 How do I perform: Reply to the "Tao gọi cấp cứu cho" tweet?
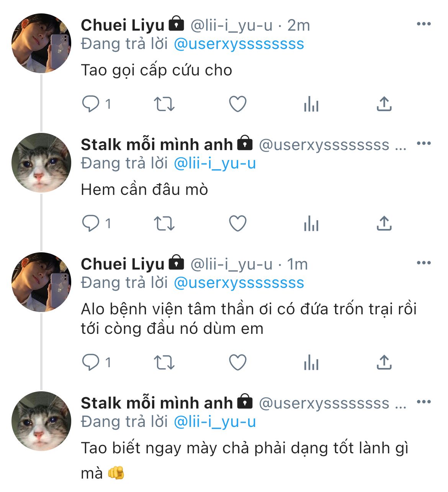[x=91, y=104]
